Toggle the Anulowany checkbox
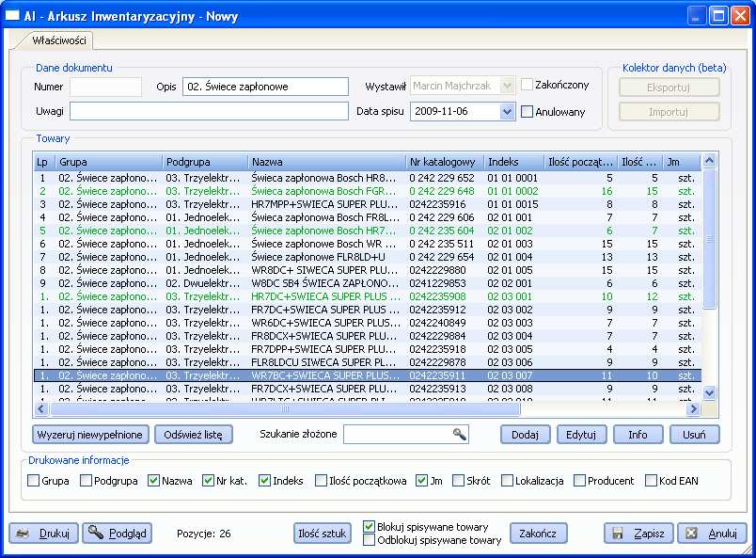The image size is (756, 558). [527, 111]
